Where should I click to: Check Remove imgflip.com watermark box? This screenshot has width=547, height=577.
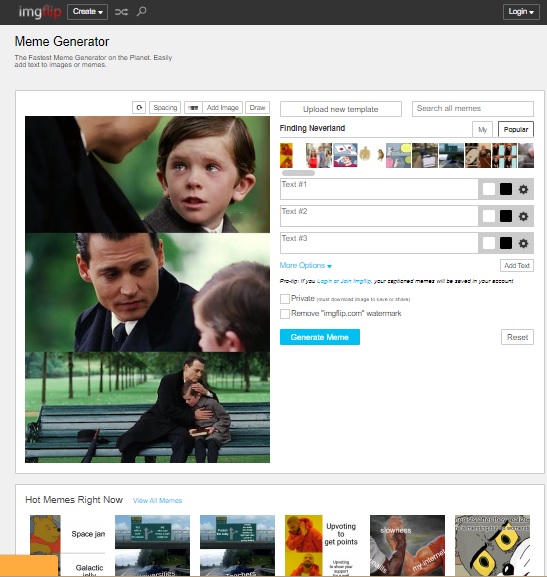tap(285, 314)
